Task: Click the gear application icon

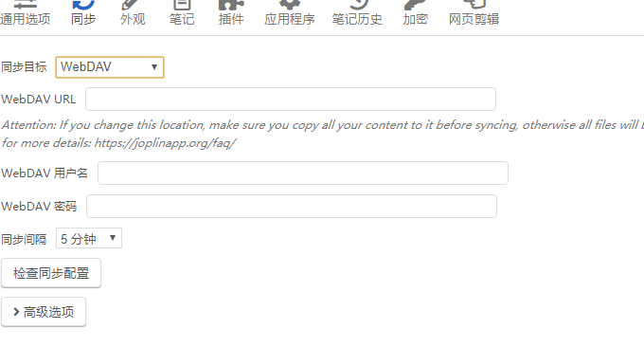Action: pos(290,4)
